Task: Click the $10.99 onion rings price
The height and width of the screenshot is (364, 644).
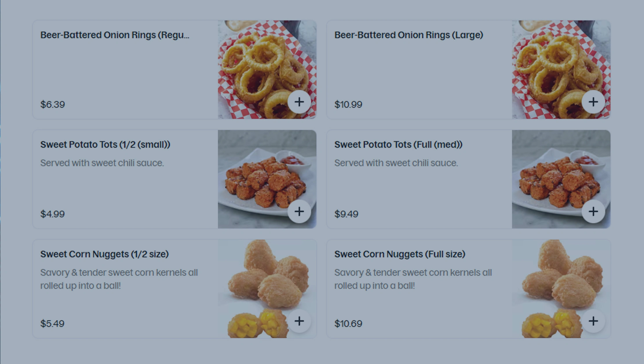Action: 348,104
